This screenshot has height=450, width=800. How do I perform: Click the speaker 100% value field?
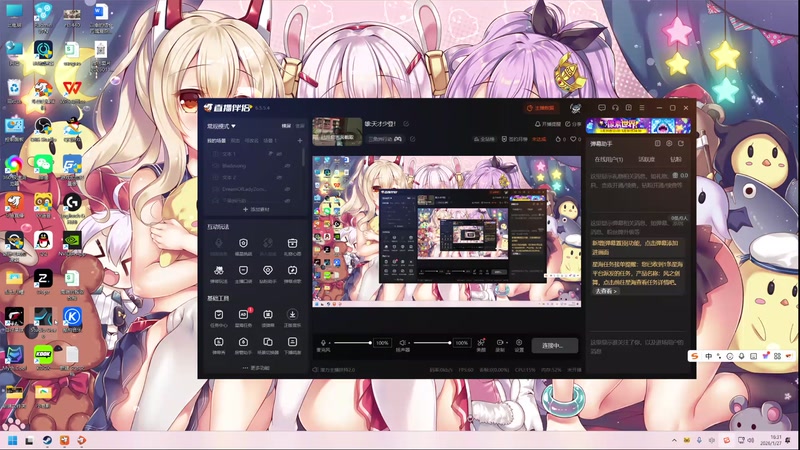461,343
